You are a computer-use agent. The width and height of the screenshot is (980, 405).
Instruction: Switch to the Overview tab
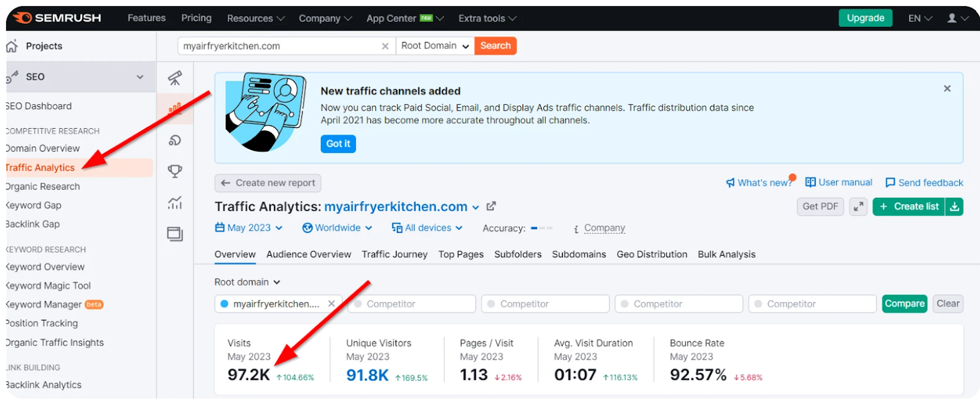tap(235, 254)
